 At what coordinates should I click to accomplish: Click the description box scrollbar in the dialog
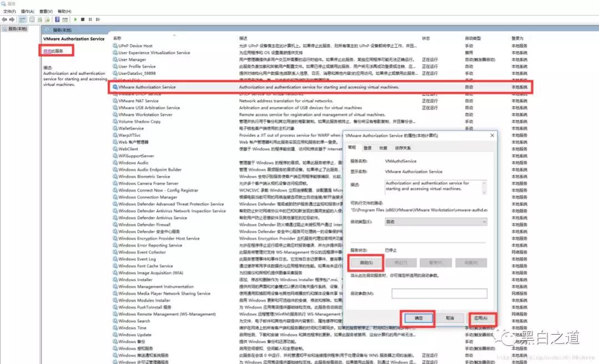tap(484, 187)
